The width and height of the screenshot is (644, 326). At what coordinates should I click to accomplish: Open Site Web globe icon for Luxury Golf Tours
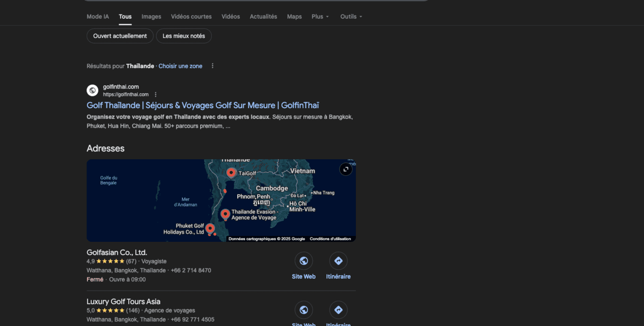(x=304, y=310)
